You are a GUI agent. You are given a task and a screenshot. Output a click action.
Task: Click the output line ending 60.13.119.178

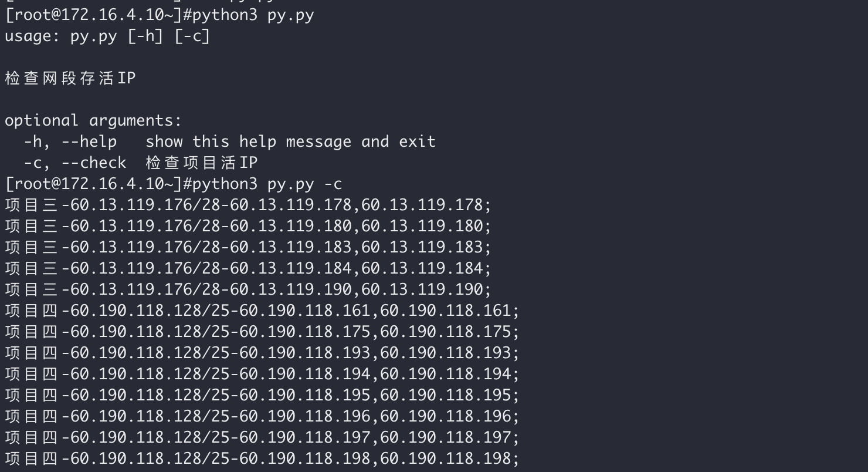248,205
